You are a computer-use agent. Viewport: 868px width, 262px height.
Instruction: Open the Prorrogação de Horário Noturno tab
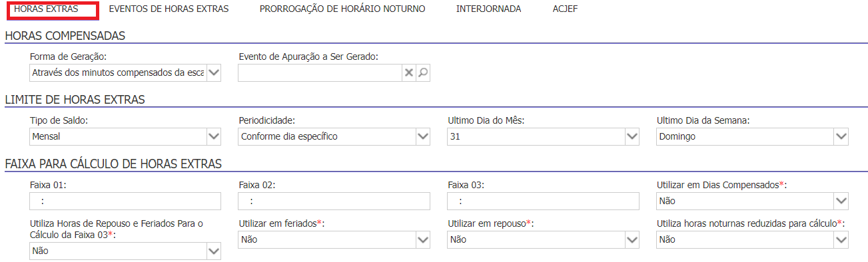[x=342, y=9]
